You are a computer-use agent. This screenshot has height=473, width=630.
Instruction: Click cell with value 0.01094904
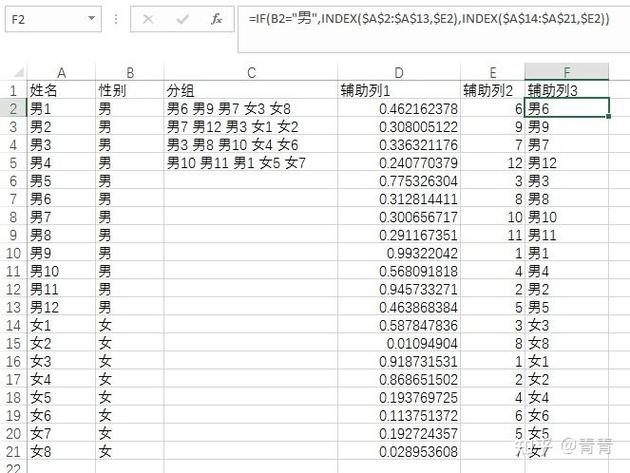click(399, 343)
